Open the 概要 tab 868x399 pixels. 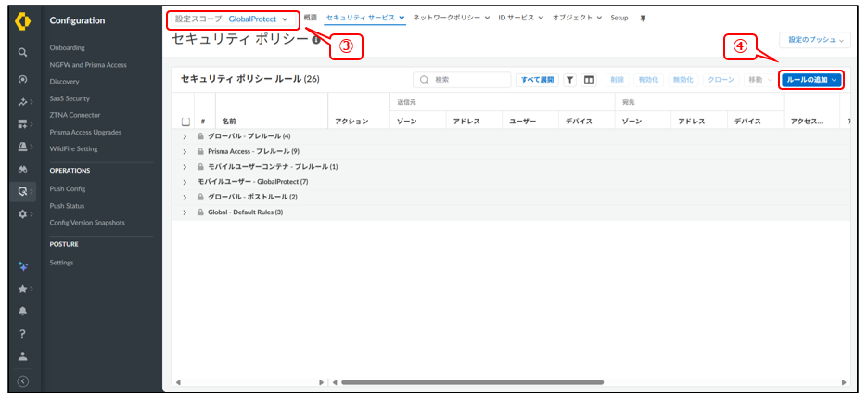[311, 18]
